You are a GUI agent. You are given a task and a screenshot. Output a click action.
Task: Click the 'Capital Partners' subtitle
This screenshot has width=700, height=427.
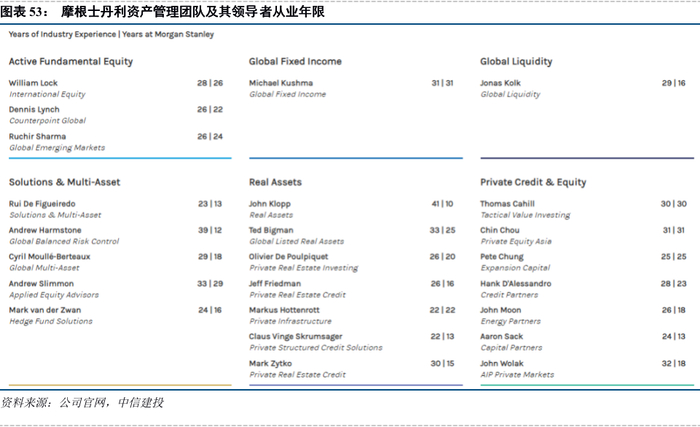click(x=511, y=347)
